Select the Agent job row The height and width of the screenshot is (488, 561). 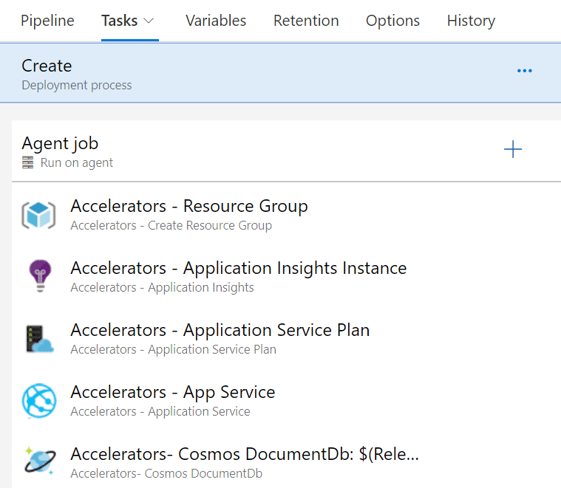pos(286,151)
